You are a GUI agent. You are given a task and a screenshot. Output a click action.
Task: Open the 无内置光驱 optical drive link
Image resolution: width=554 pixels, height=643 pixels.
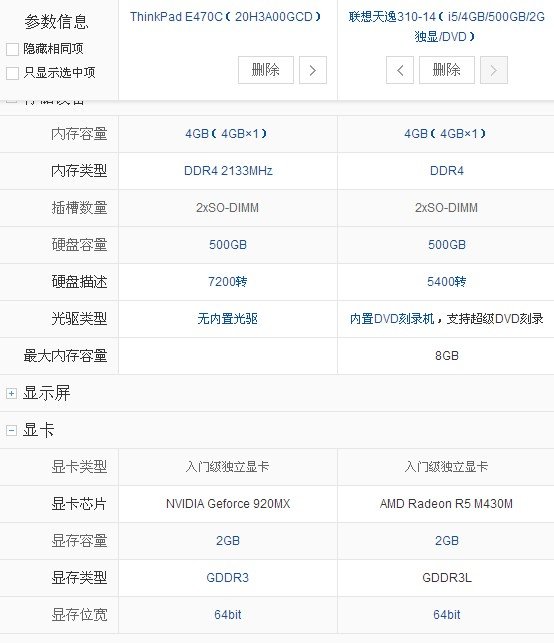tap(228, 319)
